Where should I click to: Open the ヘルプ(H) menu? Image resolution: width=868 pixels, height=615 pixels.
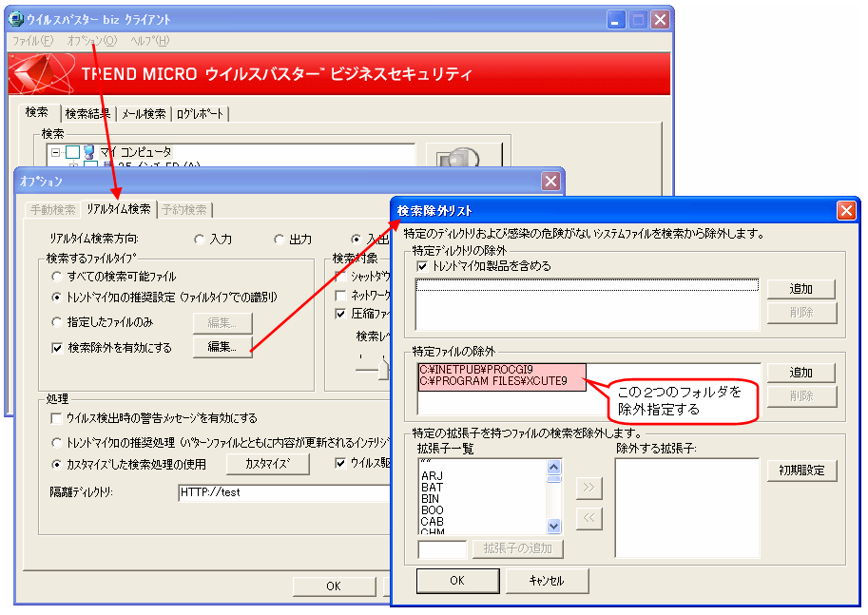149,41
